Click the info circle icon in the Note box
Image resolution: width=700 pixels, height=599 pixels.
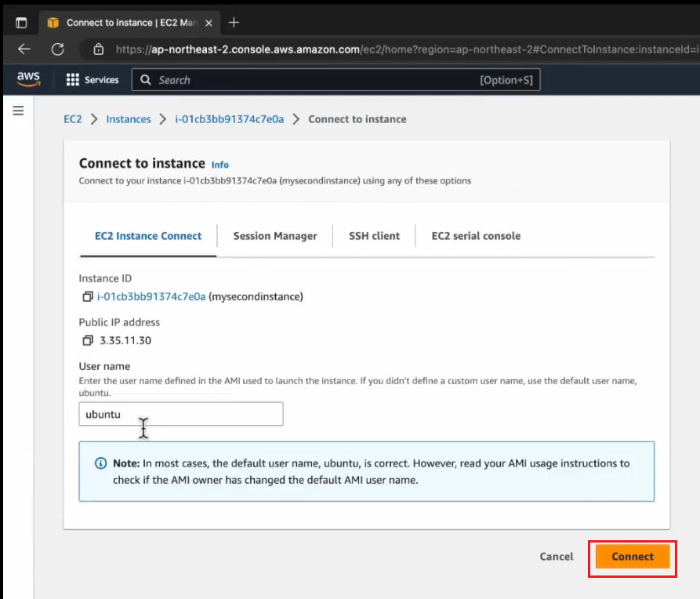pyautogui.click(x=101, y=463)
